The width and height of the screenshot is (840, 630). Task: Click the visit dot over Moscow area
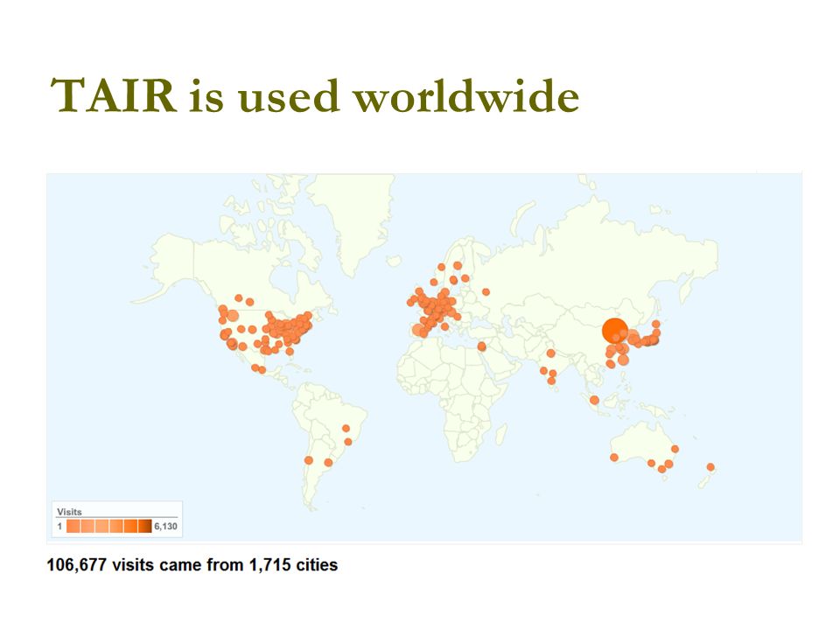pyautogui.click(x=486, y=292)
